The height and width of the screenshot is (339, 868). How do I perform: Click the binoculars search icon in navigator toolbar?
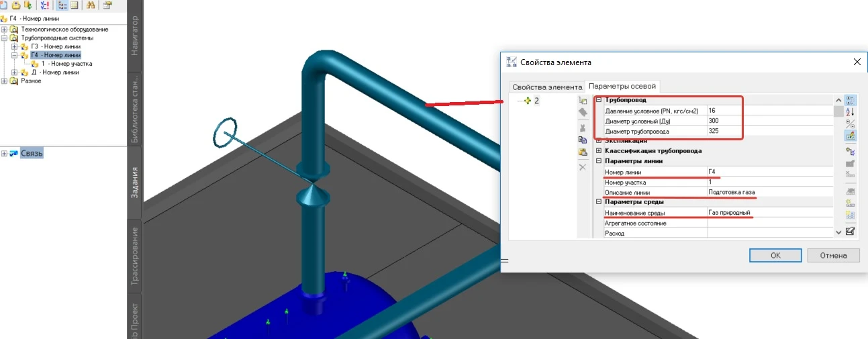(91, 5)
